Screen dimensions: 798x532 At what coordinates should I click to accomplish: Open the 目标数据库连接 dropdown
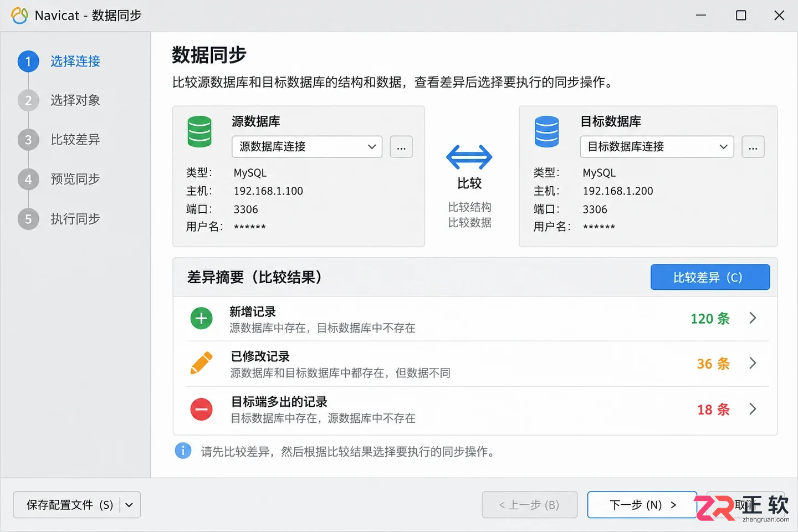(657, 147)
